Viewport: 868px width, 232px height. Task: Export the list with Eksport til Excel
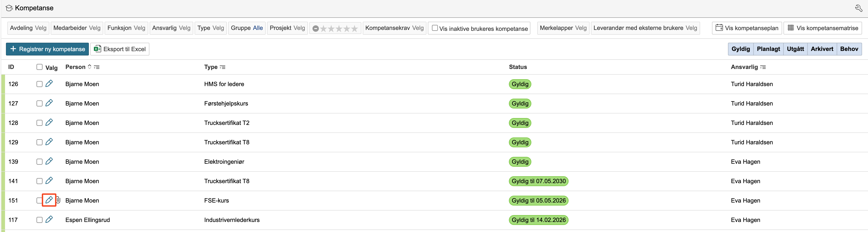(120, 49)
